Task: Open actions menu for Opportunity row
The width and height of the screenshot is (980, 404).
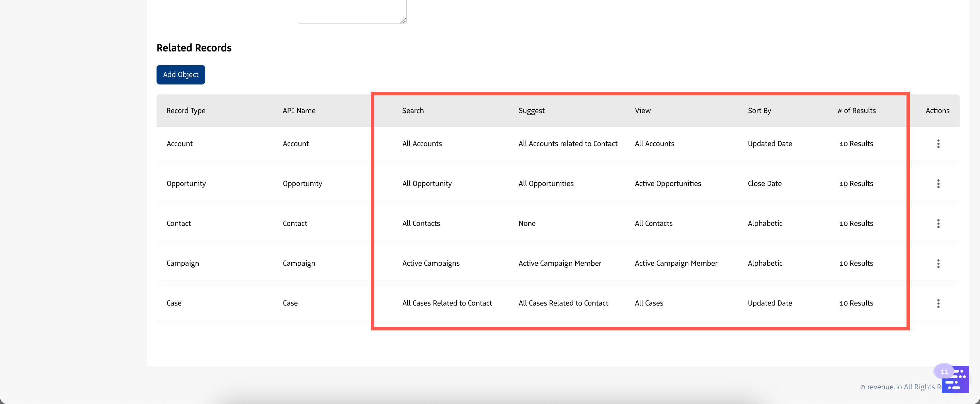Action: pyautogui.click(x=938, y=184)
